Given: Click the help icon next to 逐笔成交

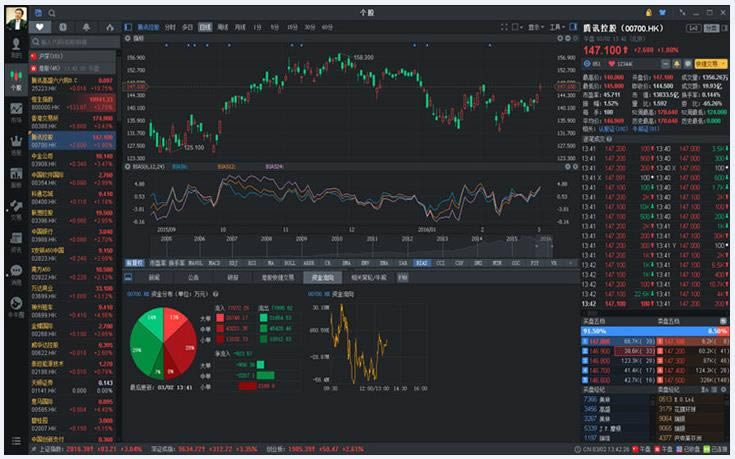Looking at the screenshot, I should (609, 139).
